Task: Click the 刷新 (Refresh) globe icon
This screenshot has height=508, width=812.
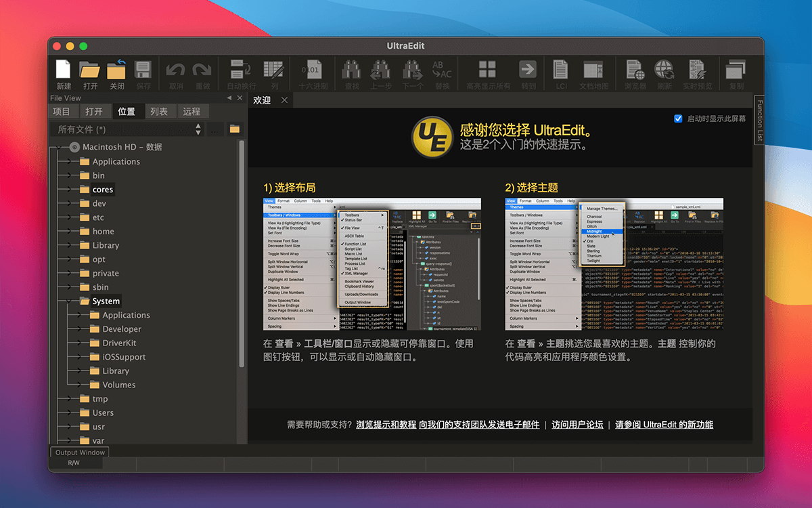Action: coord(664,69)
